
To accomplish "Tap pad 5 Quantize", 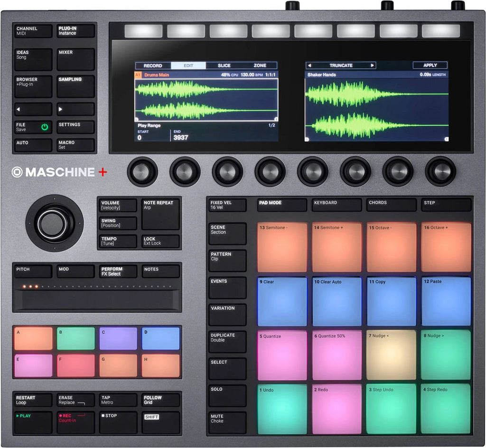I will [282, 355].
